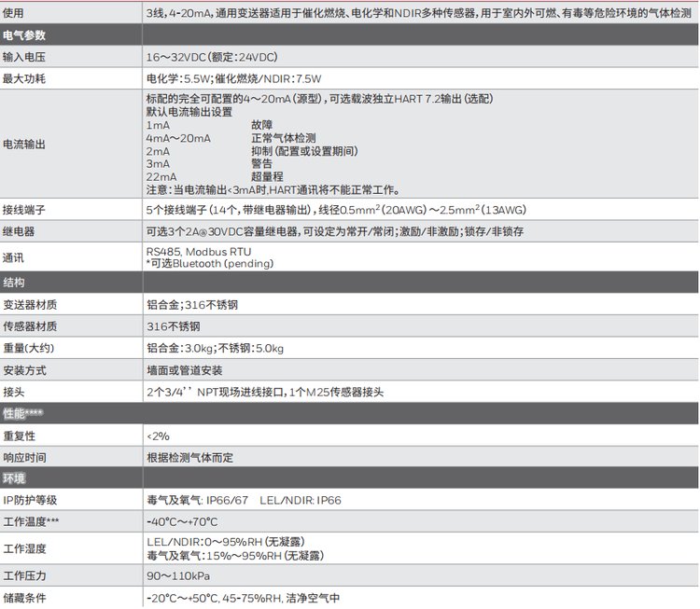Image resolution: width=700 pixels, height=609 pixels.
Task: Click the 继电器 row label
Action: pos(20,230)
